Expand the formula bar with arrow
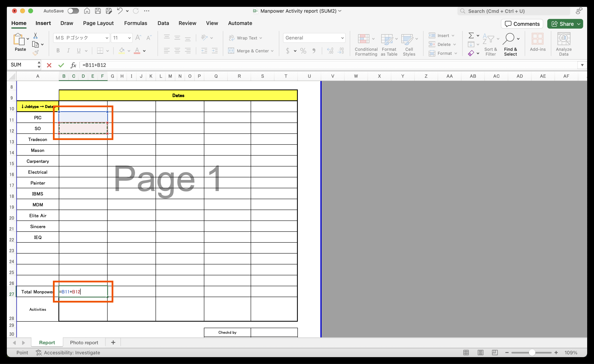The width and height of the screenshot is (594, 364). pyautogui.click(x=582, y=65)
